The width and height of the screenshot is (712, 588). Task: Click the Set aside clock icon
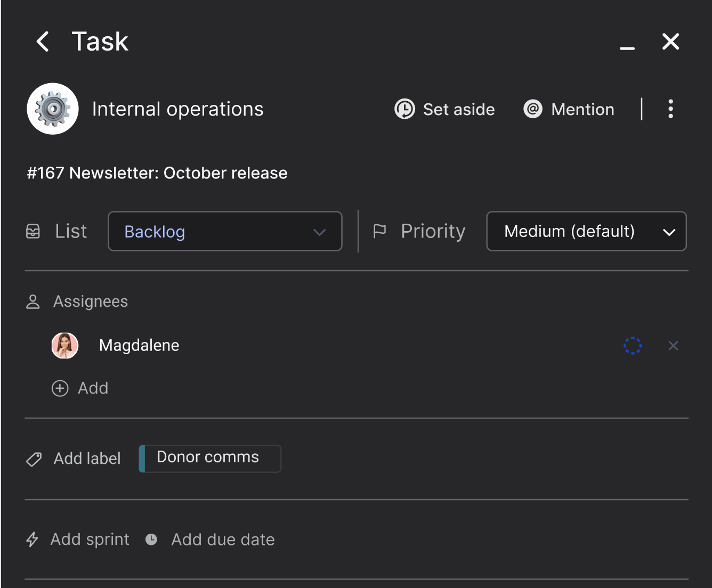point(404,109)
